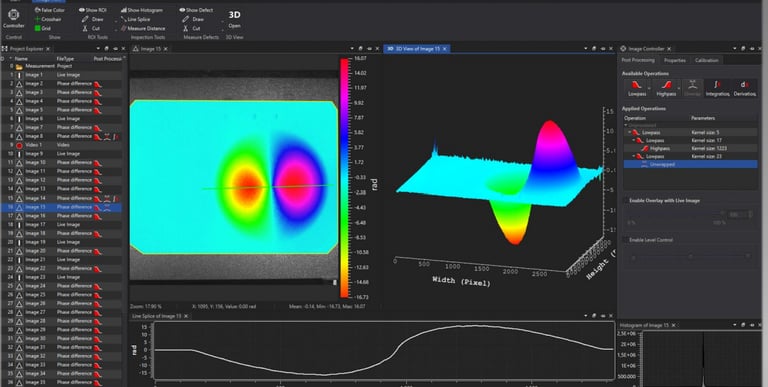Apply the Integration operation
The image size is (768, 387).
coord(717,88)
